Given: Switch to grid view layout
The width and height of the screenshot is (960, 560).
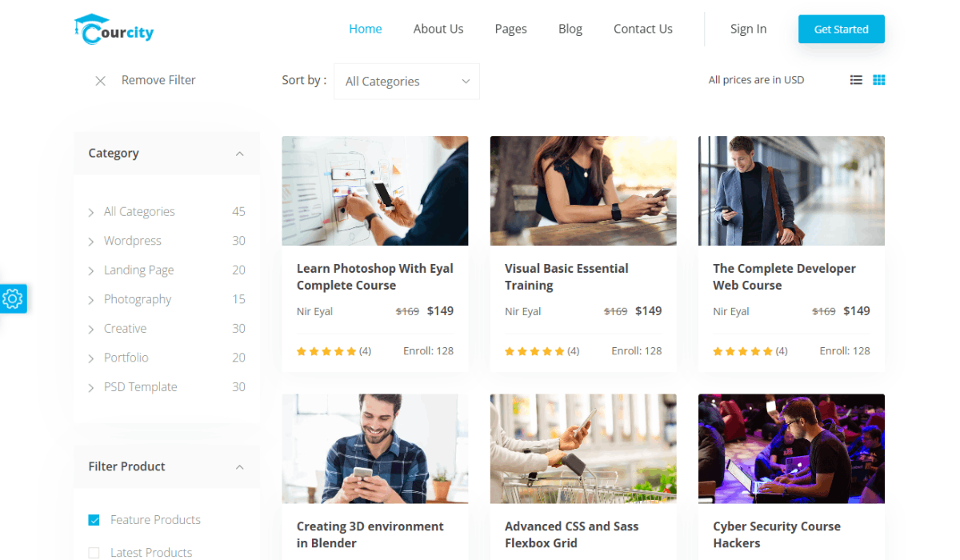Looking at the screenshot, I should coord(879,80).
